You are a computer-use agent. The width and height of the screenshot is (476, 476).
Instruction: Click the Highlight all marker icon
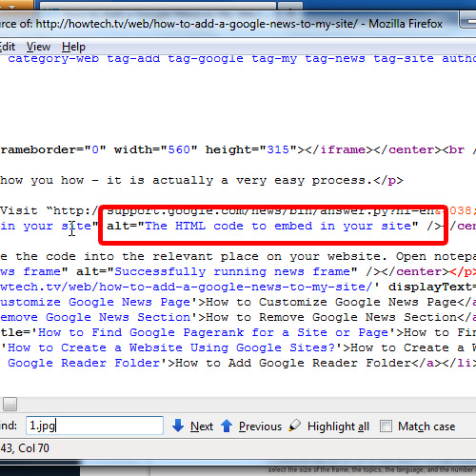[294, 426]
